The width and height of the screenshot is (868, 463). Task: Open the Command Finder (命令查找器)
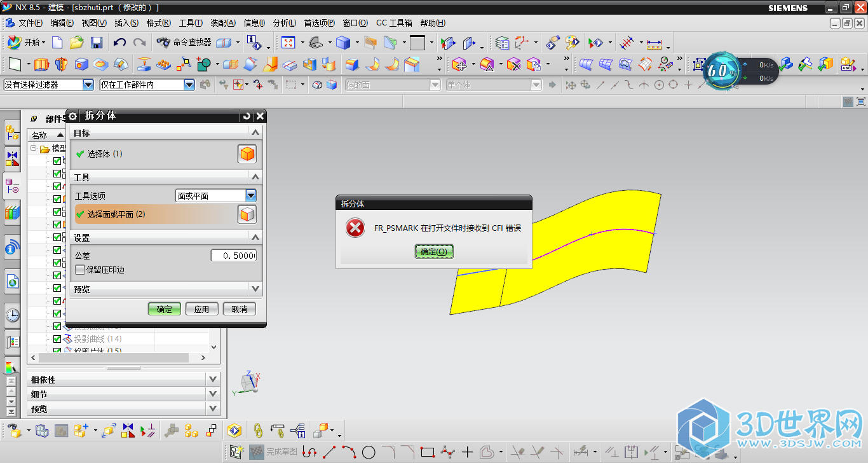coord(184,43)
